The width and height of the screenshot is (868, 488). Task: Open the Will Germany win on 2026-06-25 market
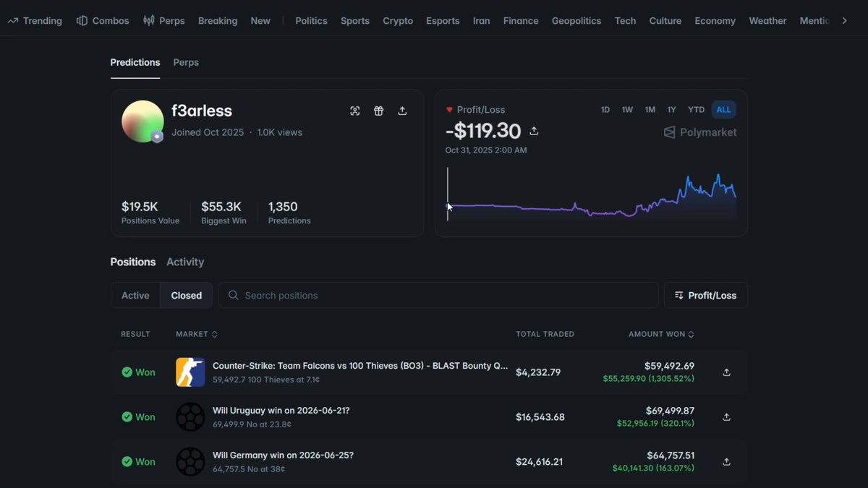(283, 455)
